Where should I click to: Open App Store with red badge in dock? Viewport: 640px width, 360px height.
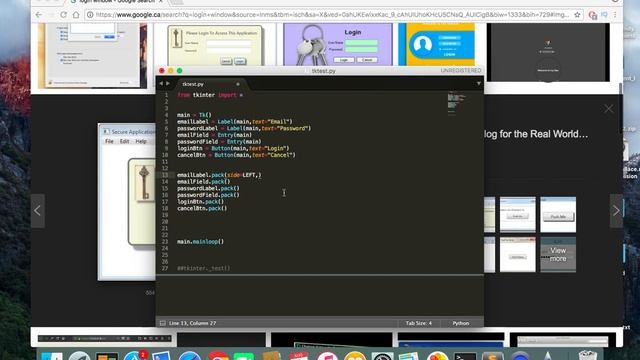[135, 356]
